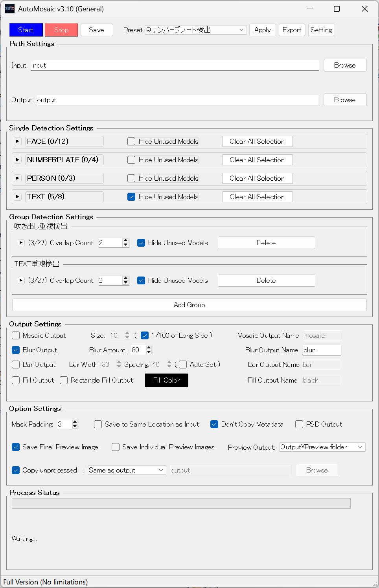Click the Input path text field
Screen dimensions: 379x588
175,65
